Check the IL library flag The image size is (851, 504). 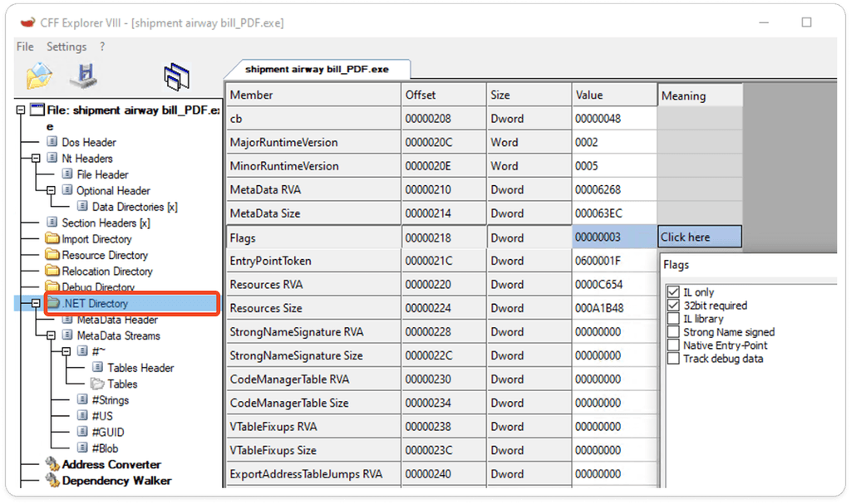tap(673, 319)
